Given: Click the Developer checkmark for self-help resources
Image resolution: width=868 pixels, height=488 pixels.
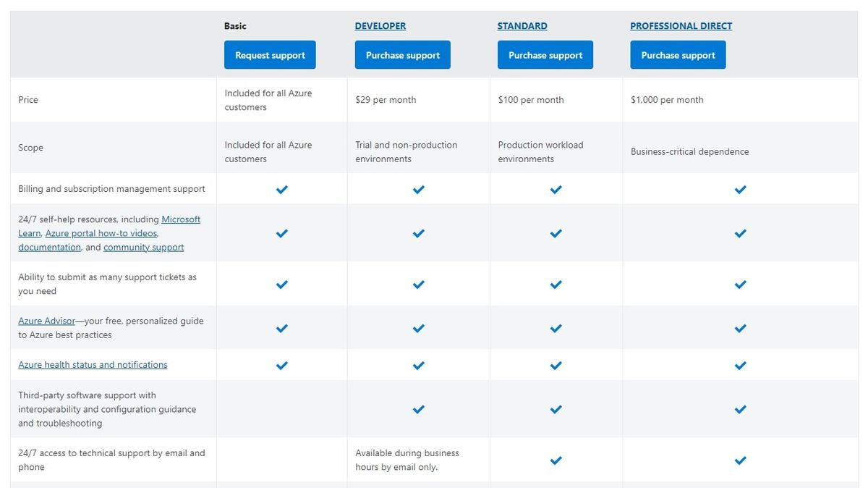Looking at the screenshot, I should [418, 233].
